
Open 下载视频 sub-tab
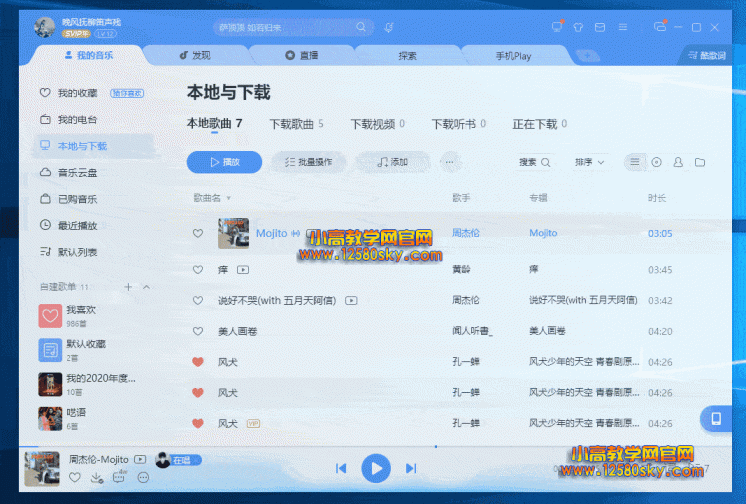378,124
